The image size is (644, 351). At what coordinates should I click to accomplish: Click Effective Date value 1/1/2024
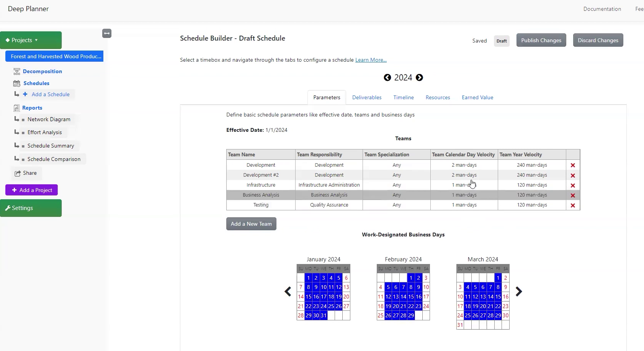(x=276, y=130)
